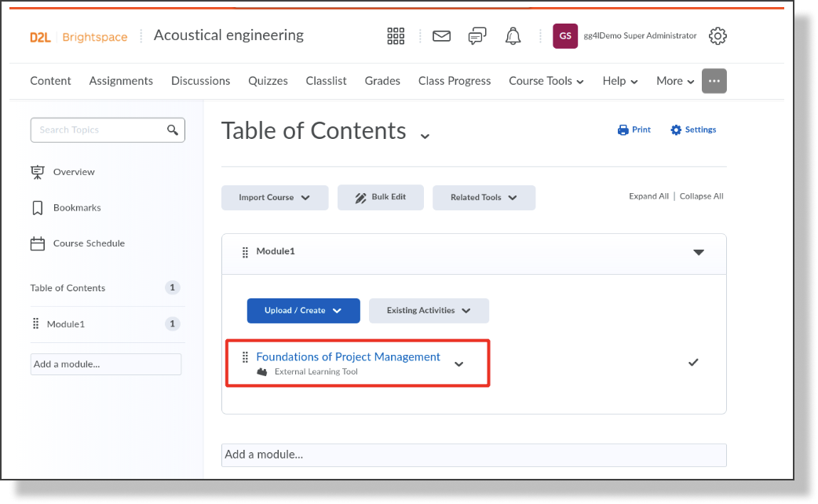This screenshot has width=818, height=504.
Task: Toggle completion checkmark for Foundations topic
Action: coord(692,363)
